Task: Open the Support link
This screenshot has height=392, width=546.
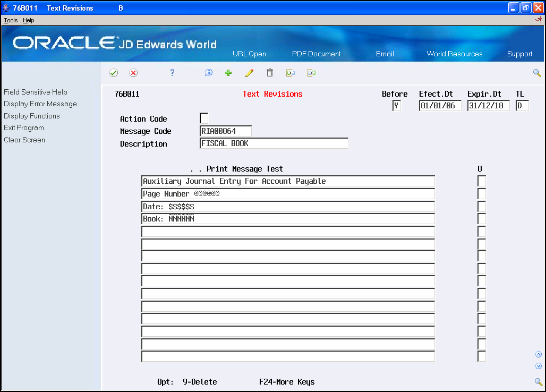Action: click(519, 54)
